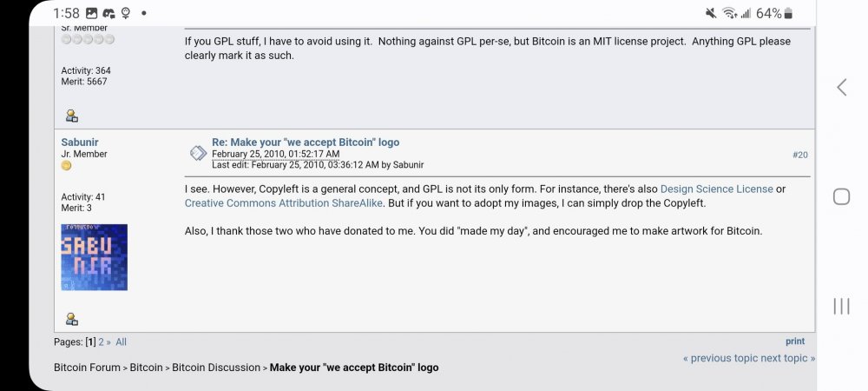Go to « previous topic
Screen dimensions: 868x391
[x=720, y=358]
